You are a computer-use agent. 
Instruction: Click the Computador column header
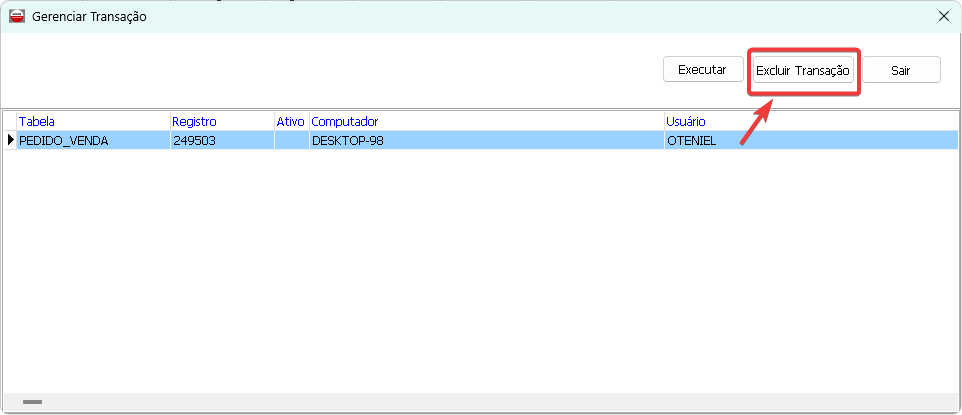[x=486, y=121]
